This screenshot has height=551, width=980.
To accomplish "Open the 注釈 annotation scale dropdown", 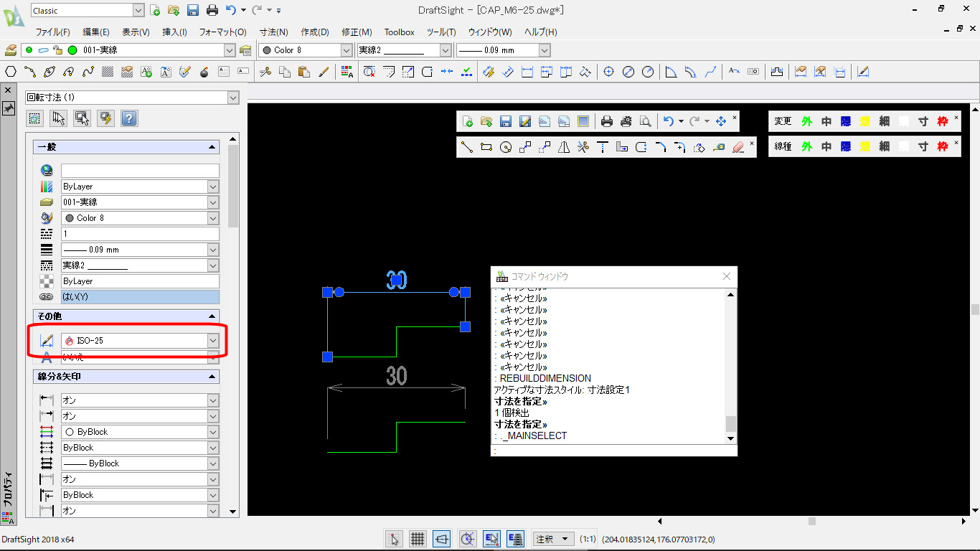I will 554,539.
